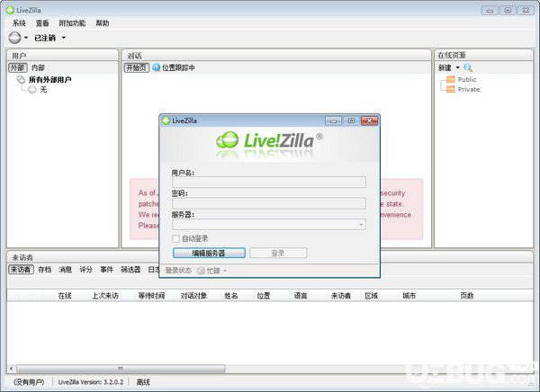
Task: Open the 查看 menu
Action: point(42,23)
